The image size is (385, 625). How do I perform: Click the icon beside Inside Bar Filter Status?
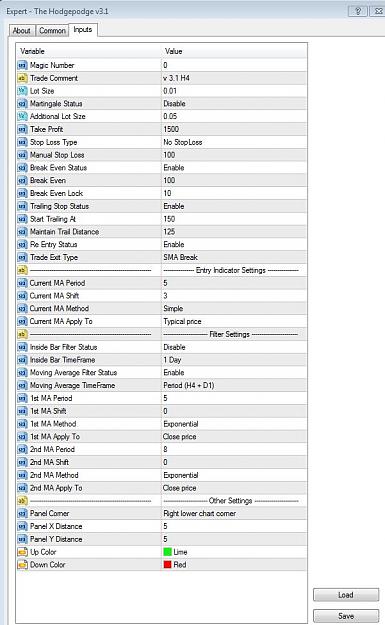tap(22, 347)
